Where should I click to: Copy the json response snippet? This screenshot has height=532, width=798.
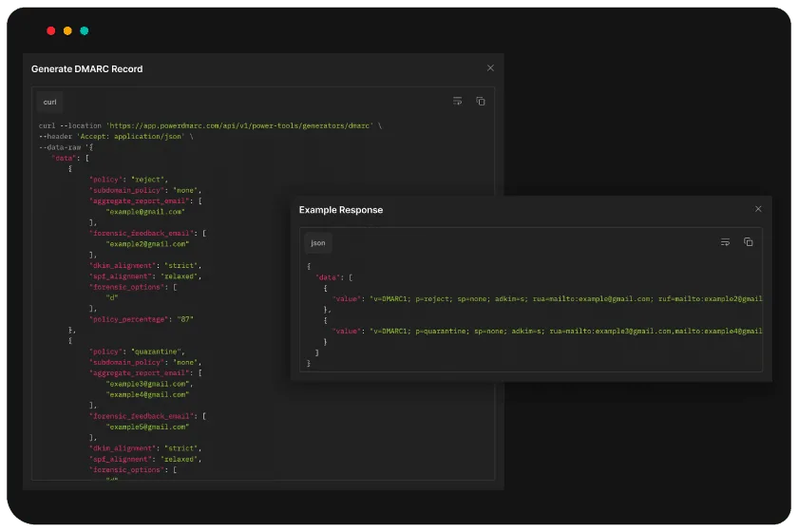tap(749, 242)
